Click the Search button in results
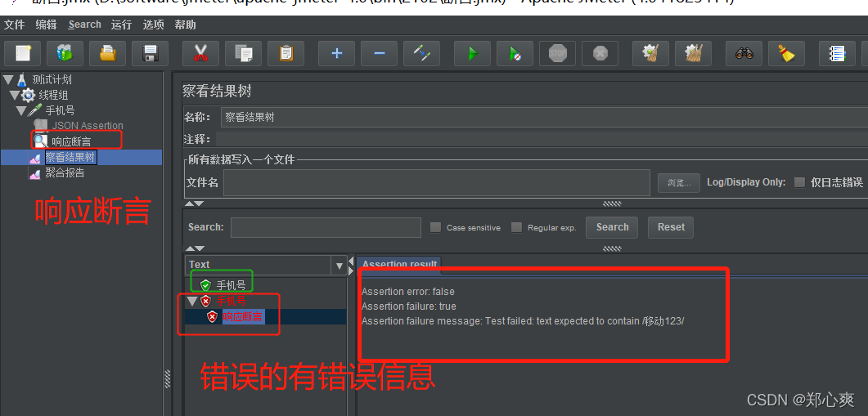The image size is (868, 416). pos(612,227)
